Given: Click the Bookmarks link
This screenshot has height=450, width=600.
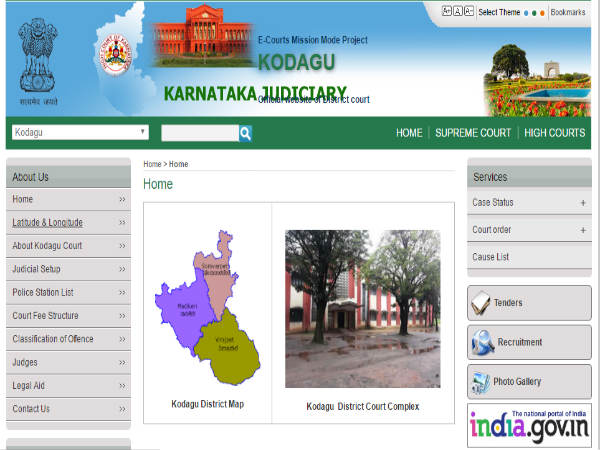Looking at the screenshot, I should point(567,13).
